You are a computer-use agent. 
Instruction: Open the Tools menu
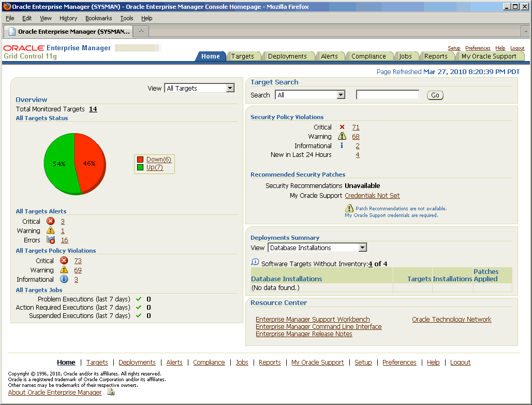pyautogui.click(x=127, y=18)
